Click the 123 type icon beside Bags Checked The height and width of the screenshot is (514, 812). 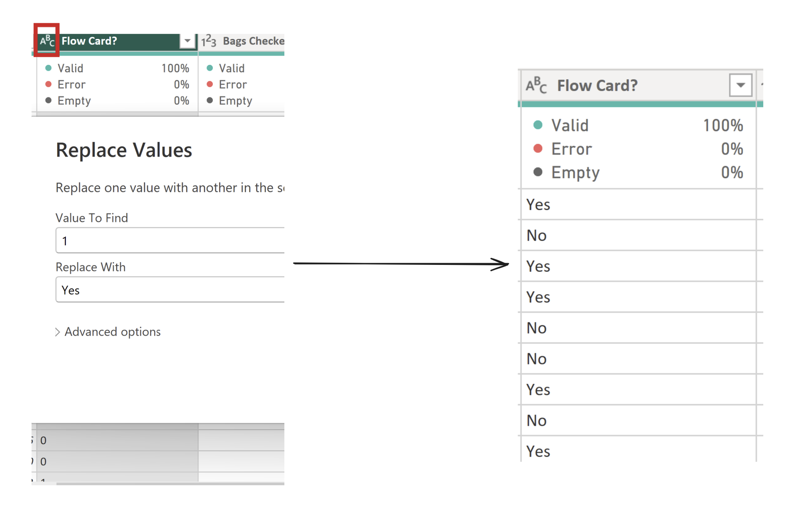[x=209, y=41]
